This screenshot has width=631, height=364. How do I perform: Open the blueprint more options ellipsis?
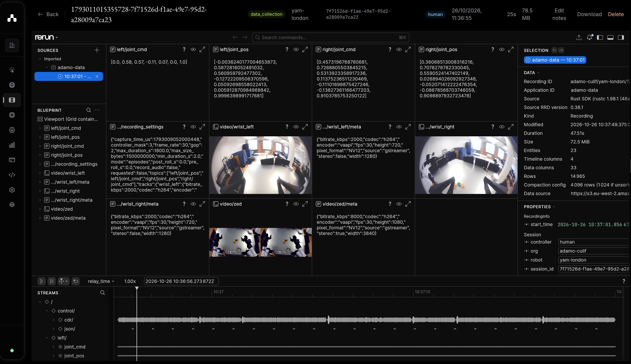[x=97, y=110]
